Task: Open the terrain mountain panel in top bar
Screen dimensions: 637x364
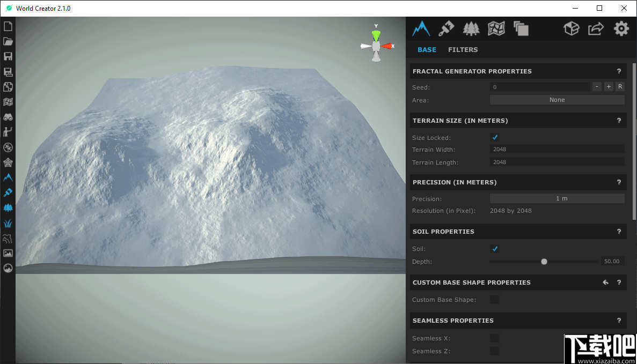Action: [421, 28]
